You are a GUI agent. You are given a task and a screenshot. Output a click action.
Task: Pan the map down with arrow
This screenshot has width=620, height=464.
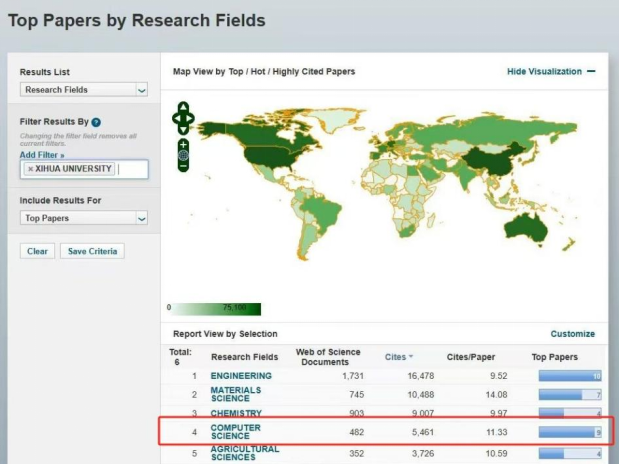coord(183,129)
